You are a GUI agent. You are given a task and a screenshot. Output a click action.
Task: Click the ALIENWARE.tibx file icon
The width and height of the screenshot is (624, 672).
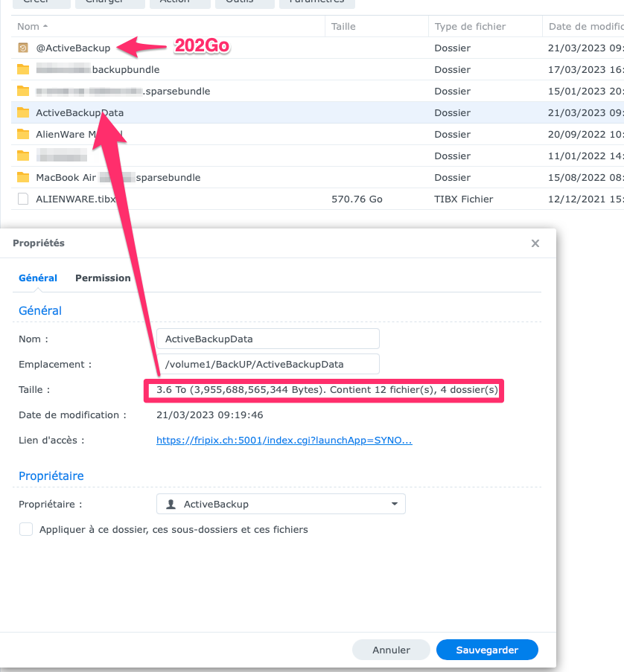coord(23,199)
